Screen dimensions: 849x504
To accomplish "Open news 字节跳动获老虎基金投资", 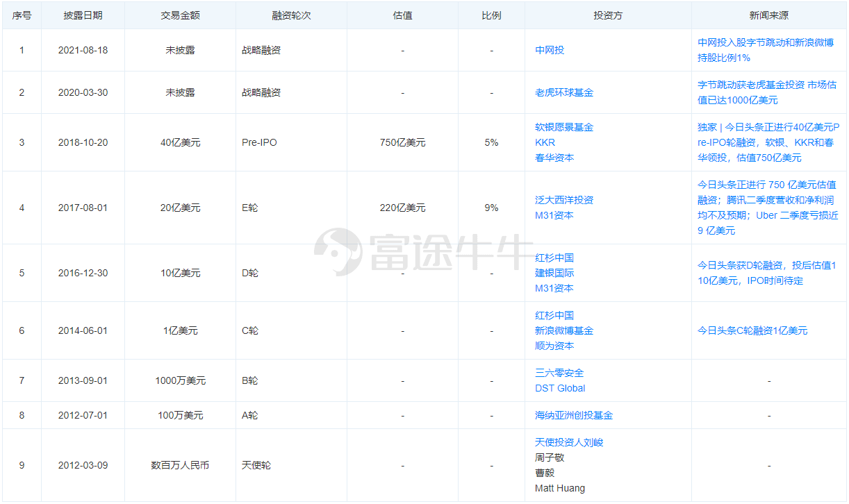I will tap(766, 92).
